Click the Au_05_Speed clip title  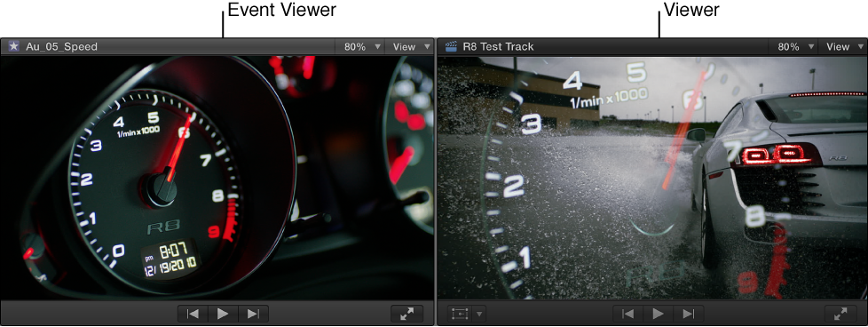click(x=61, y=46)
